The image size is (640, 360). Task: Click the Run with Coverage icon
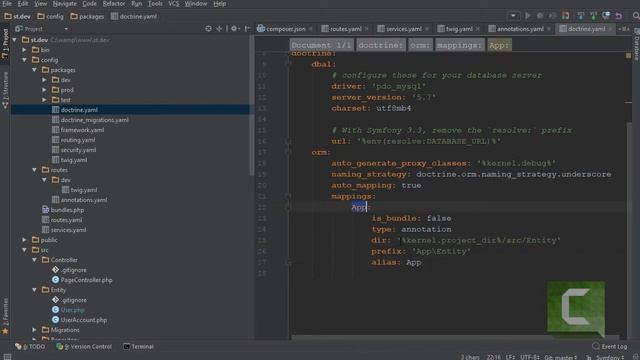pyautogui.click(x=552, y=16)
